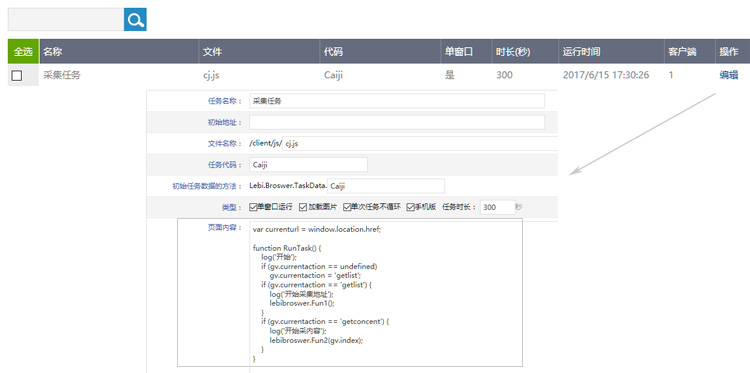Screen dimensions: 750x373
Task: Focus the 任务代码 input field
Action: [309, 165]
